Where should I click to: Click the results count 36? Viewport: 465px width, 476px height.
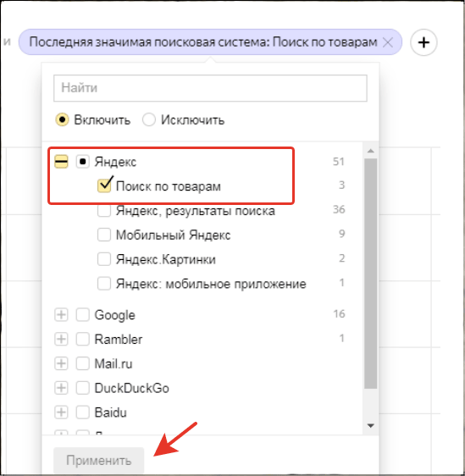[339, 209]
